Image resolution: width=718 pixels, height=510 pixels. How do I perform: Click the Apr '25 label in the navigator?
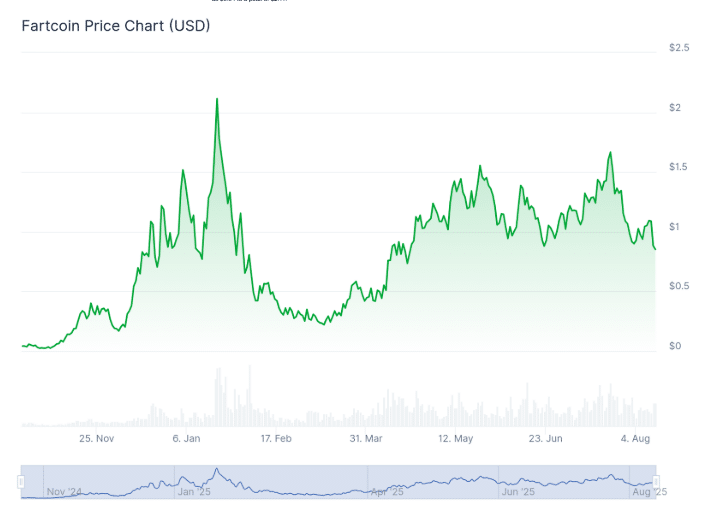(387, 492)
